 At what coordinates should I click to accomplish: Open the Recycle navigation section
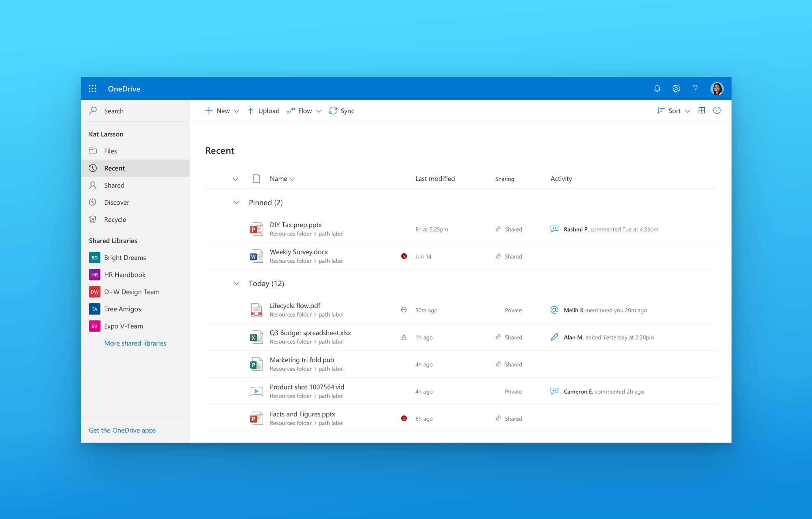tap(115, 219)
